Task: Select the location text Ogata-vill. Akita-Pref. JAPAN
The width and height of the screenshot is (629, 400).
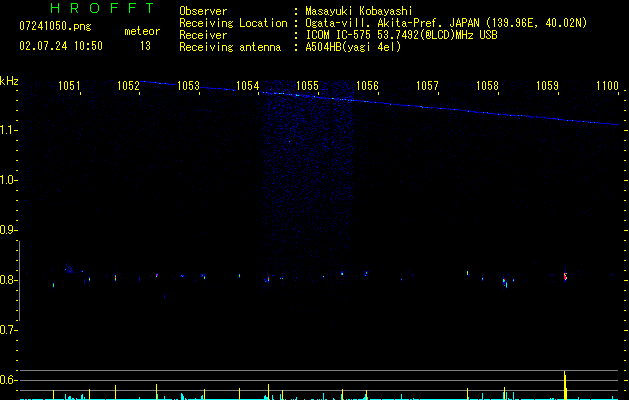Action: [392, 23]
